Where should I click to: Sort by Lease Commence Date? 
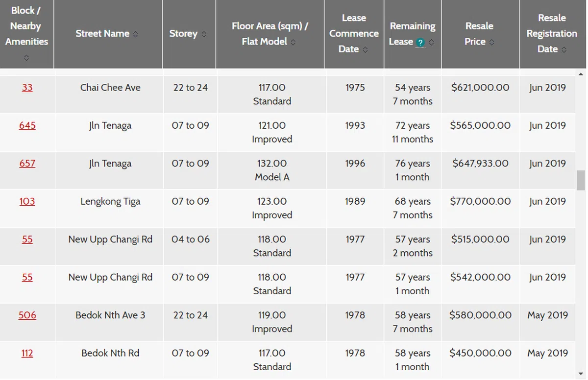[366, 49]
